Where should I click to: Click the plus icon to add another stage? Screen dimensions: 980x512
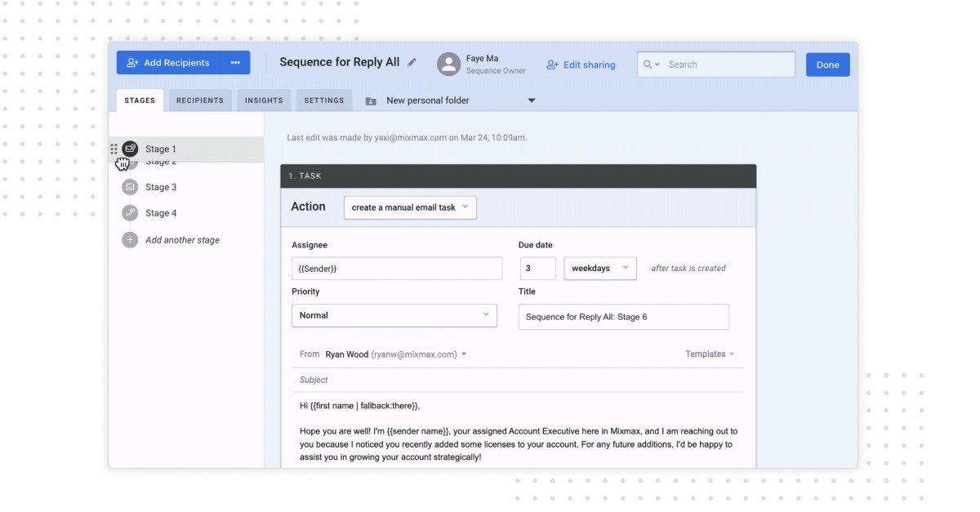tap(131, 239)
